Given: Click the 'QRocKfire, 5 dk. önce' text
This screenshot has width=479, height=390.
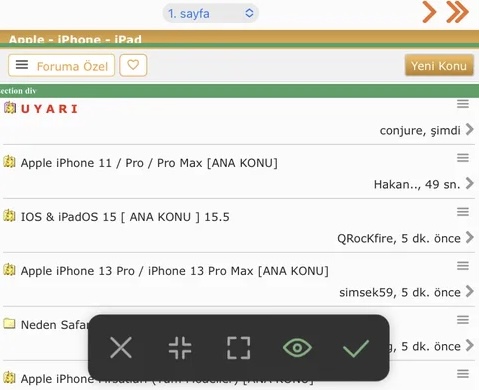Looking at the screenshot, I should pyautogui.click(x=399, y=238).
